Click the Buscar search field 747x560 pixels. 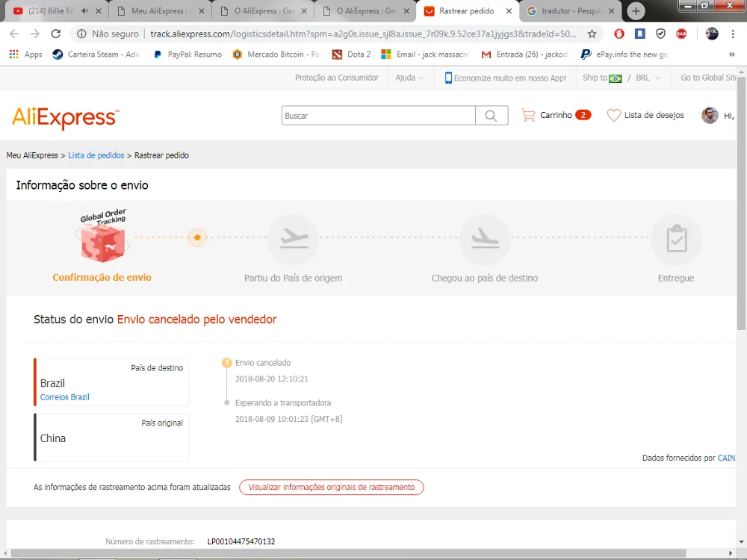click(378, 116)
